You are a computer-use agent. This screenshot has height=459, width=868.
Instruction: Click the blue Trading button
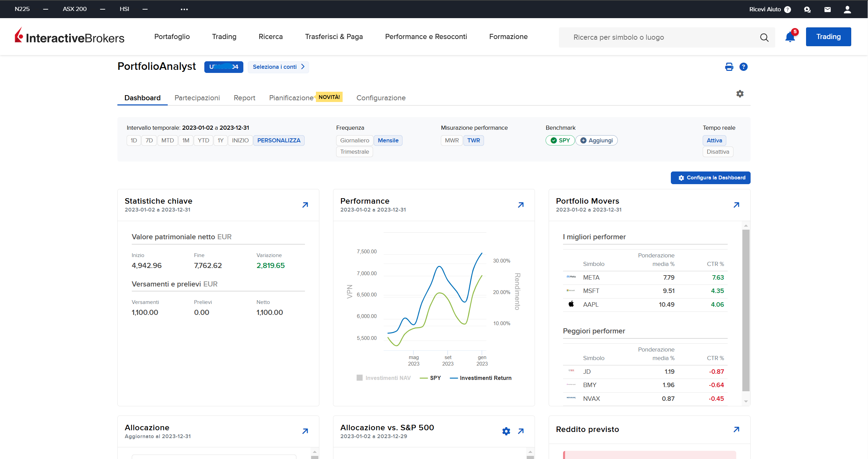tap(828, 37)
